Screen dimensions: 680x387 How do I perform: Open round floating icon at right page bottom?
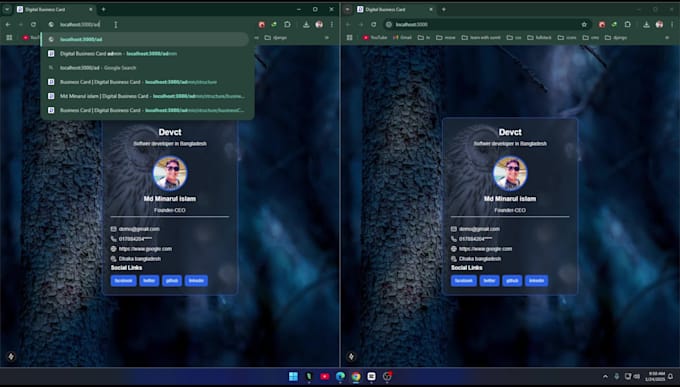point(351,357)
